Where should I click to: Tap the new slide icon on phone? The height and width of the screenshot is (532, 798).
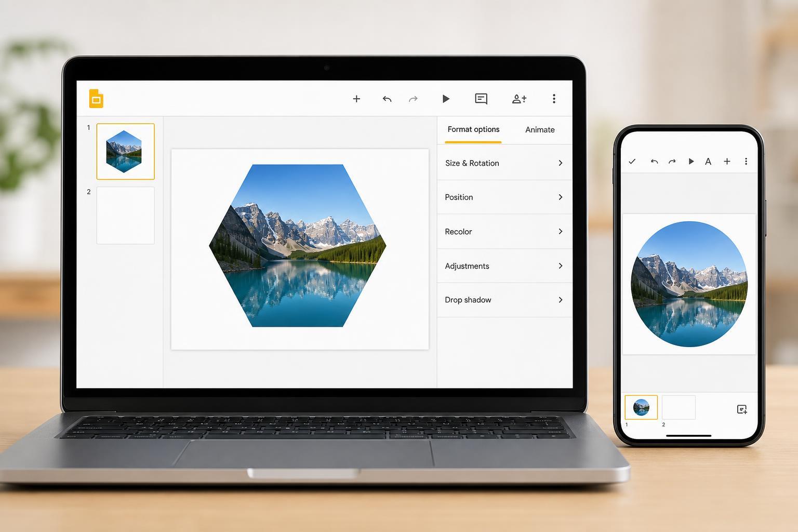[x=742, y=409]
